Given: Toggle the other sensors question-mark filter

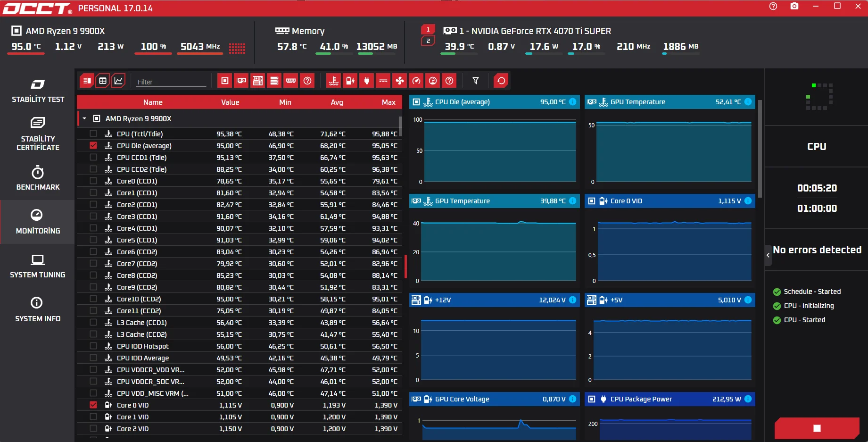Looking at the screenshot, I should tap(449, 81).
